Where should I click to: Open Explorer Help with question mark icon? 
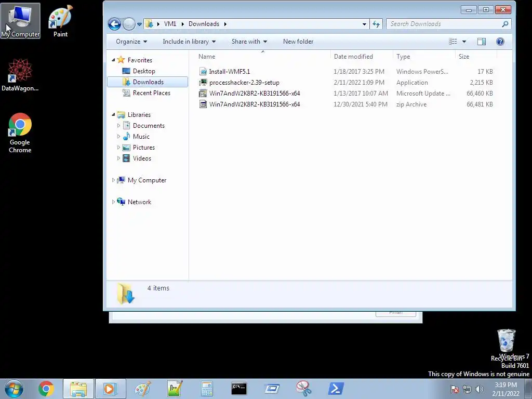point(500,42)
